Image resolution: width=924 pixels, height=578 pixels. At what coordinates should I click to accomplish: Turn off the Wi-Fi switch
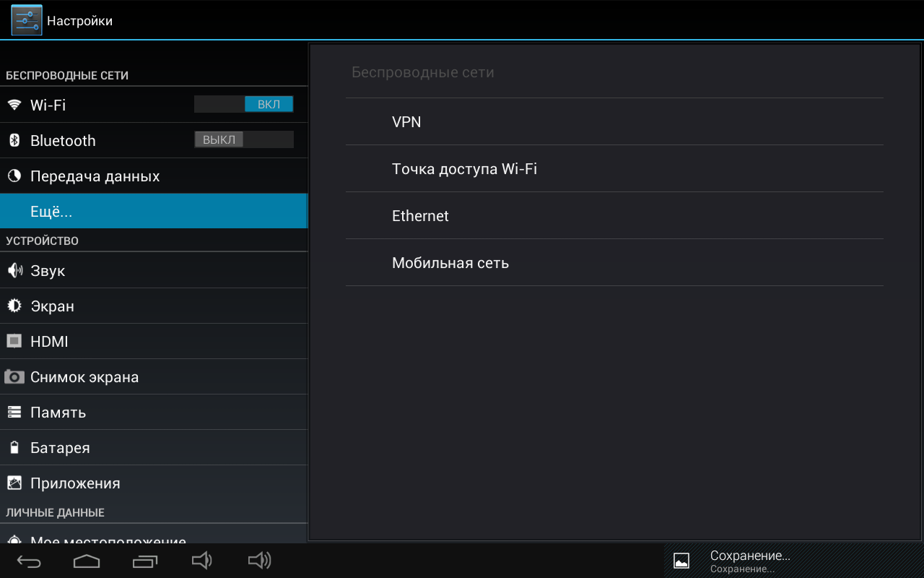[x=244, y=104]
